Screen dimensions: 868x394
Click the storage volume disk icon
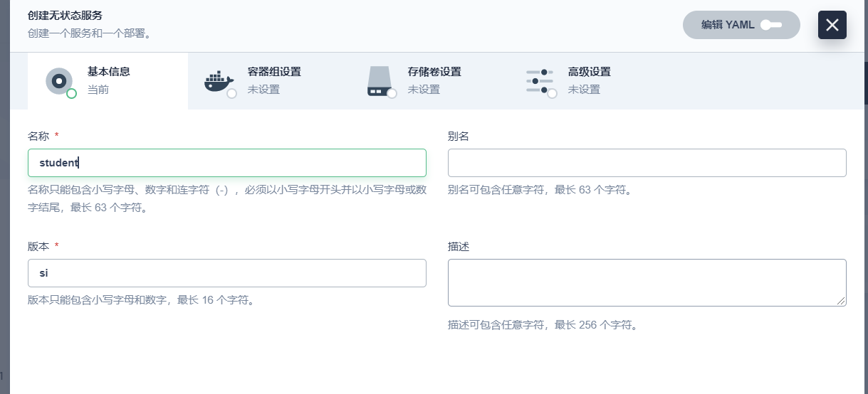tap(380, 80)
